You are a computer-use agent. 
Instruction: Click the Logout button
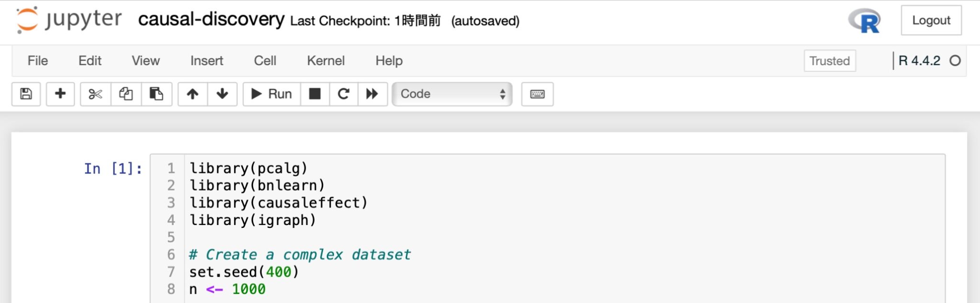coord(931,20)
